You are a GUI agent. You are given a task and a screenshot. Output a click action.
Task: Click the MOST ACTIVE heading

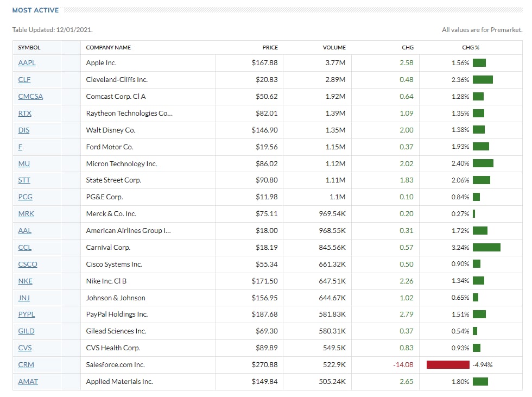click(36, 10)
